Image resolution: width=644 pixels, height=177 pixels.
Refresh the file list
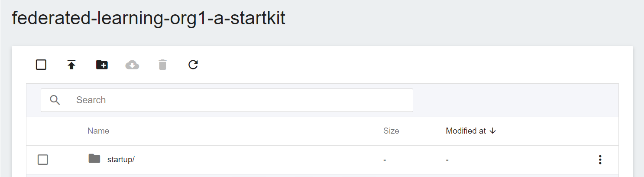[193, 65]
